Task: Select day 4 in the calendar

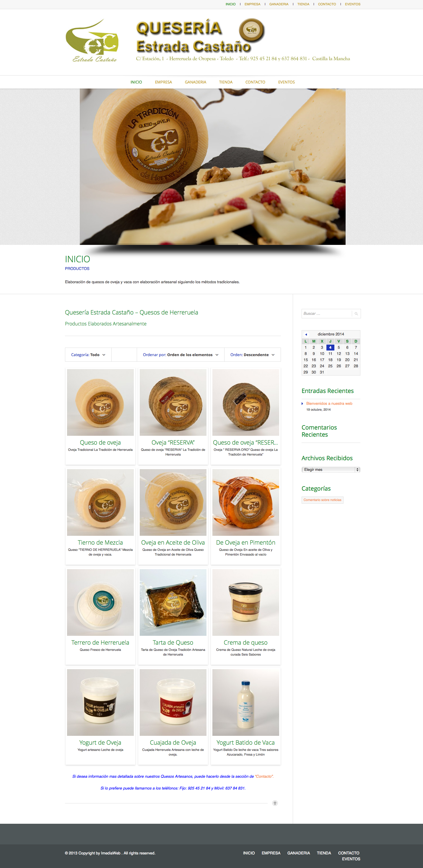Action: (330, 347)
